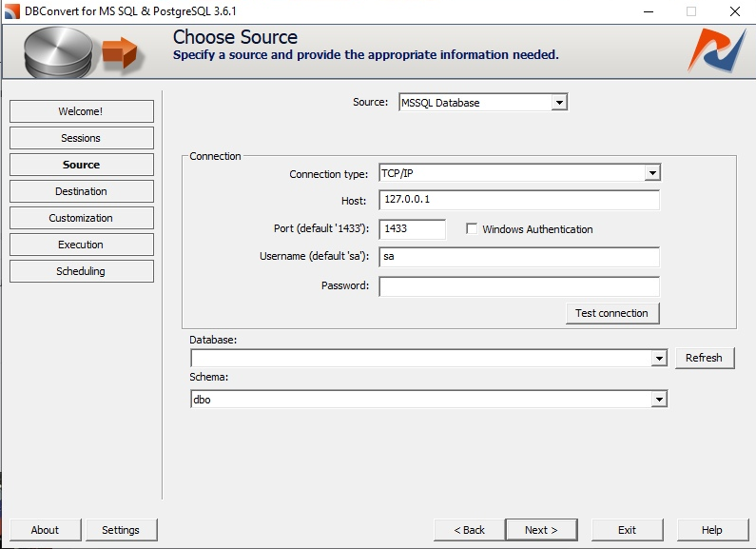756x549 pixels.
Task: Click the database disk with arrow icon
Action: pos(81,52)
